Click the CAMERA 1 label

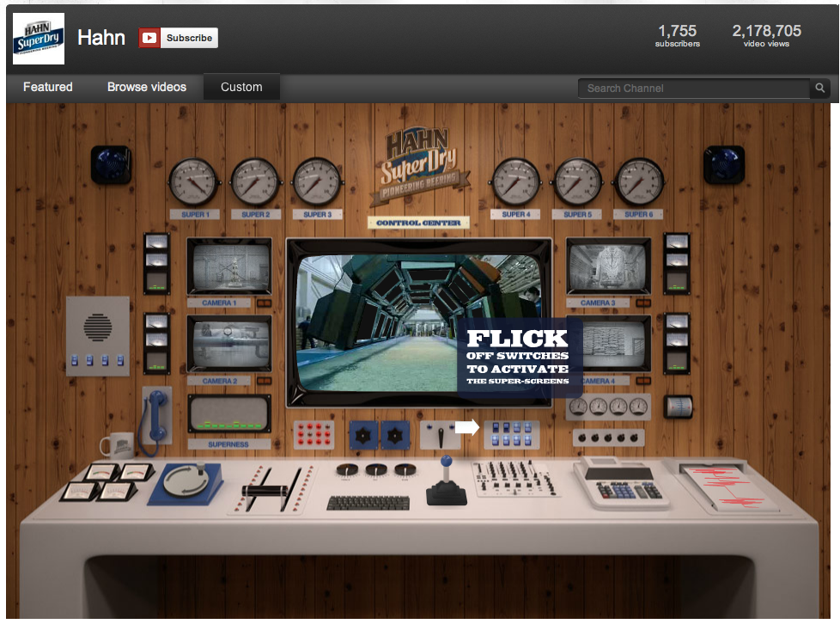pyautogui.click(x=219, y=303)
